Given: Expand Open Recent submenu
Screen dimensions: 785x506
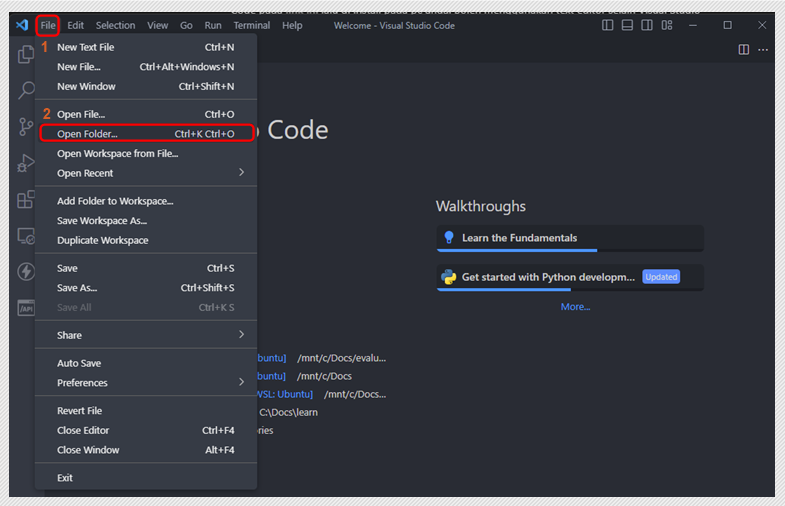Looking at the screenshot, I should (x=146, y=173).
